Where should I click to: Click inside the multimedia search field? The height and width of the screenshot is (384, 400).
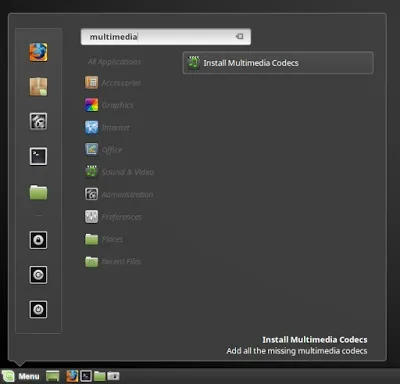(166, 37)
